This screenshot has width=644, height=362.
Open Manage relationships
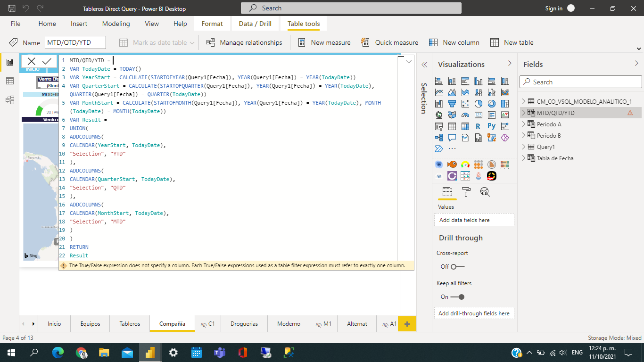tap(244, 42)
